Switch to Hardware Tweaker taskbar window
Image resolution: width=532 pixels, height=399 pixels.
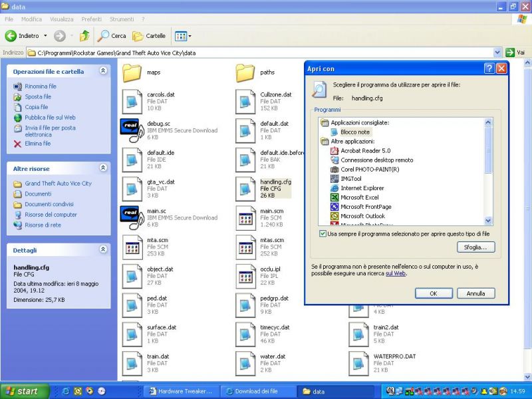click(x=182, y=392)
